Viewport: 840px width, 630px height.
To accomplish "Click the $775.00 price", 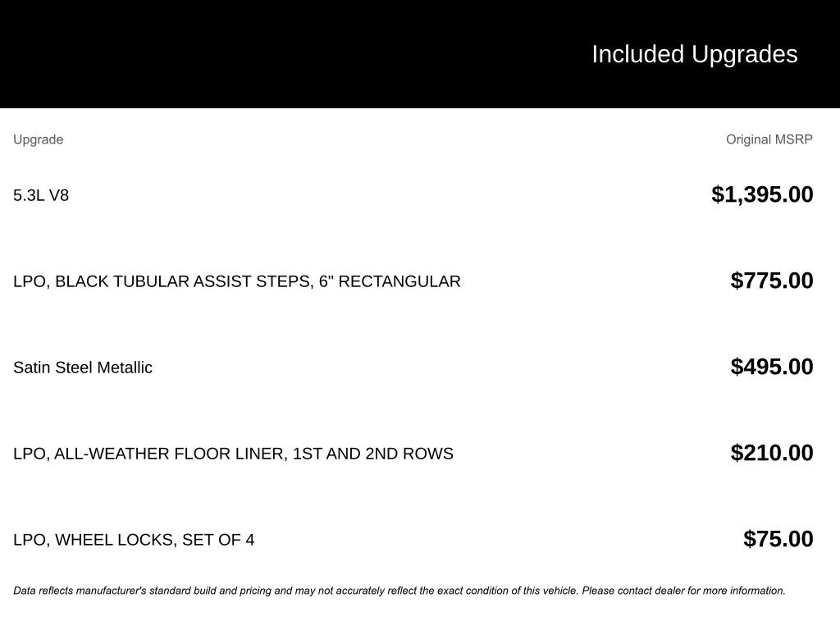I will pyautogui.click(x=772, y=281).
